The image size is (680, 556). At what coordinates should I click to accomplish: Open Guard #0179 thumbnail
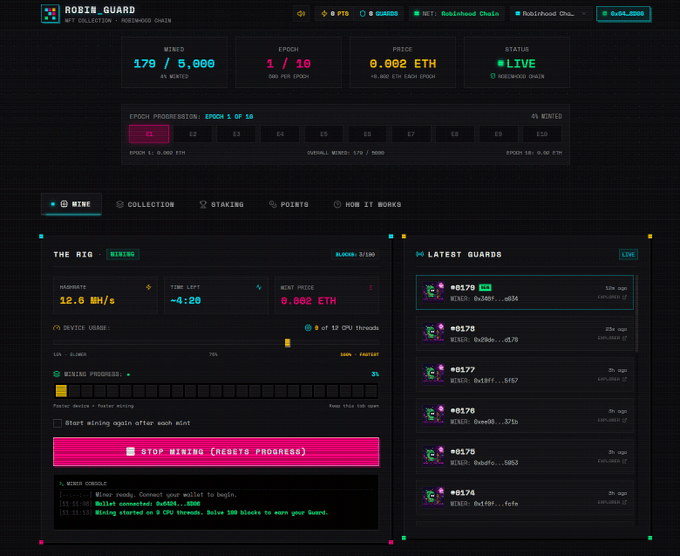coord(433,292)
